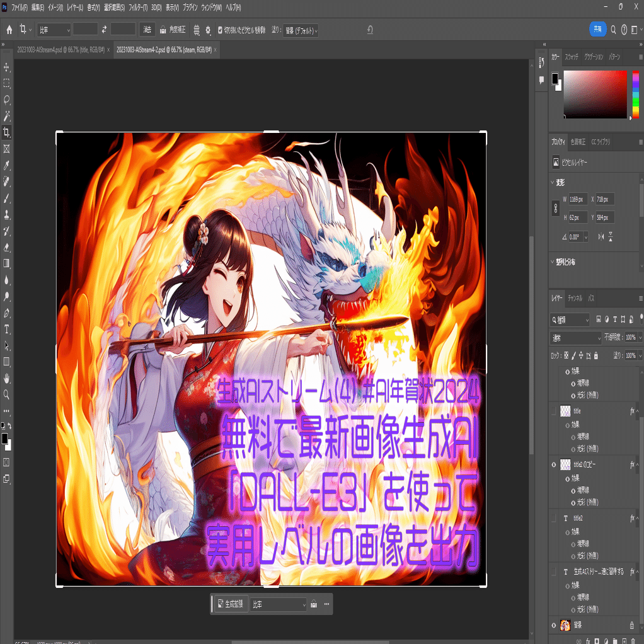Select the Pen tool
The image size is (644, 644).
6,313
